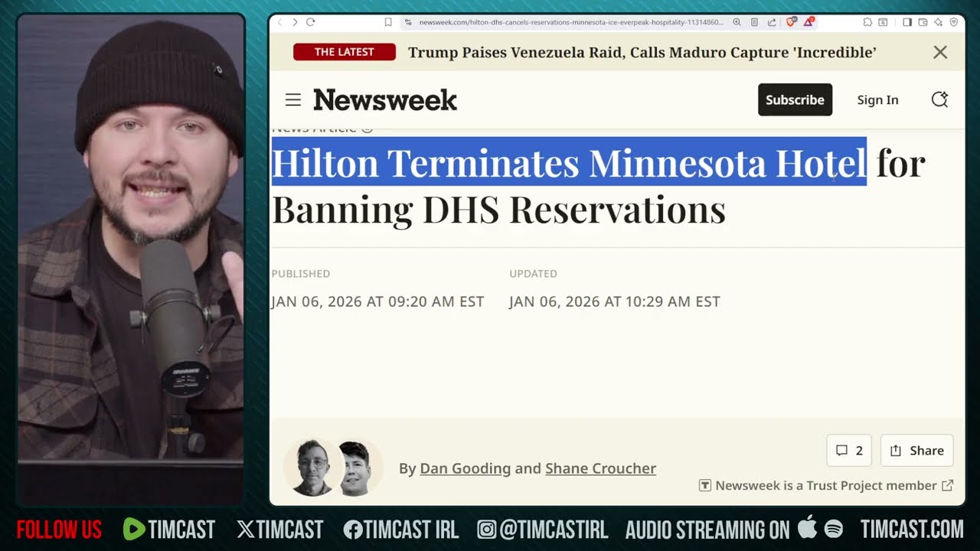Bookmark this page with the bookmark icon
Viewport: 980px width, 551px height.
coord(388,22)
